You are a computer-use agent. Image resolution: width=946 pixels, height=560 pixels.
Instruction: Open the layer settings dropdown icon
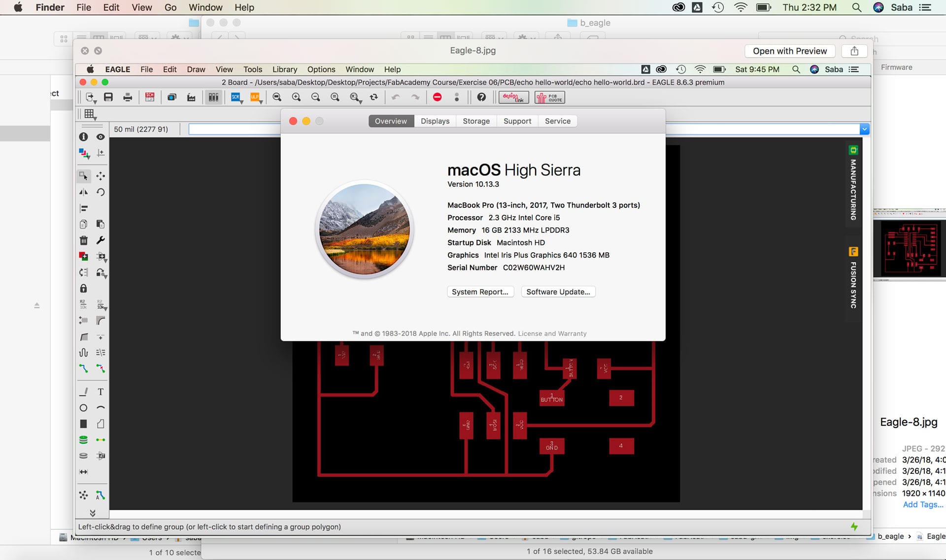point(84,155)
